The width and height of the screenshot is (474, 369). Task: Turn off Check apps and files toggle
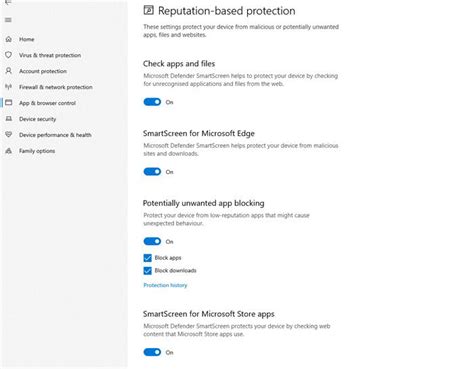coord(152,102)
